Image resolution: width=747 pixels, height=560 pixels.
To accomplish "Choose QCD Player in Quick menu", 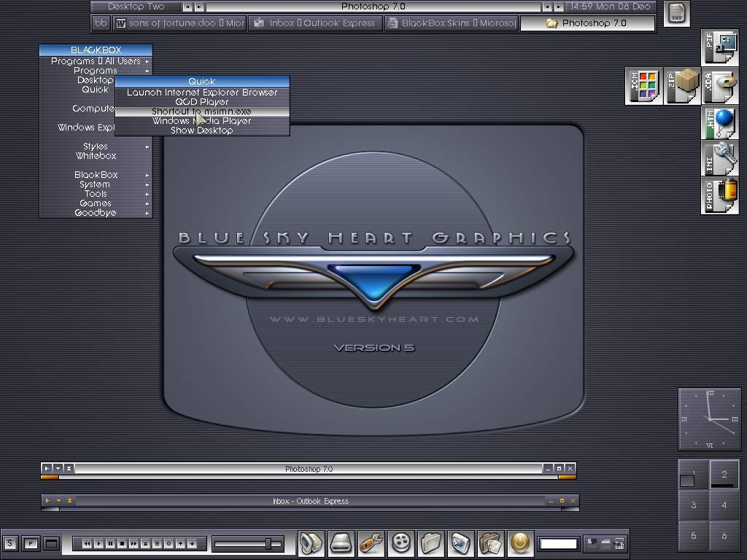I will [x=202, y=102].
